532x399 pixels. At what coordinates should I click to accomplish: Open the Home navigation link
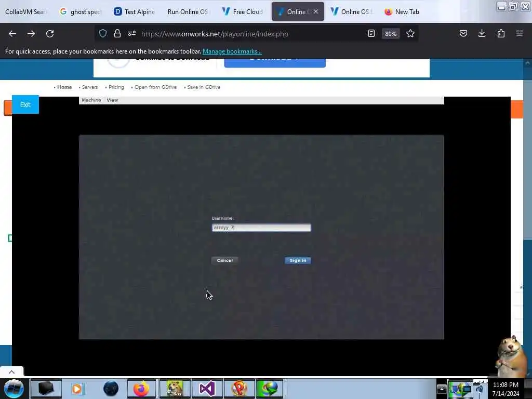tap(64, 87)
